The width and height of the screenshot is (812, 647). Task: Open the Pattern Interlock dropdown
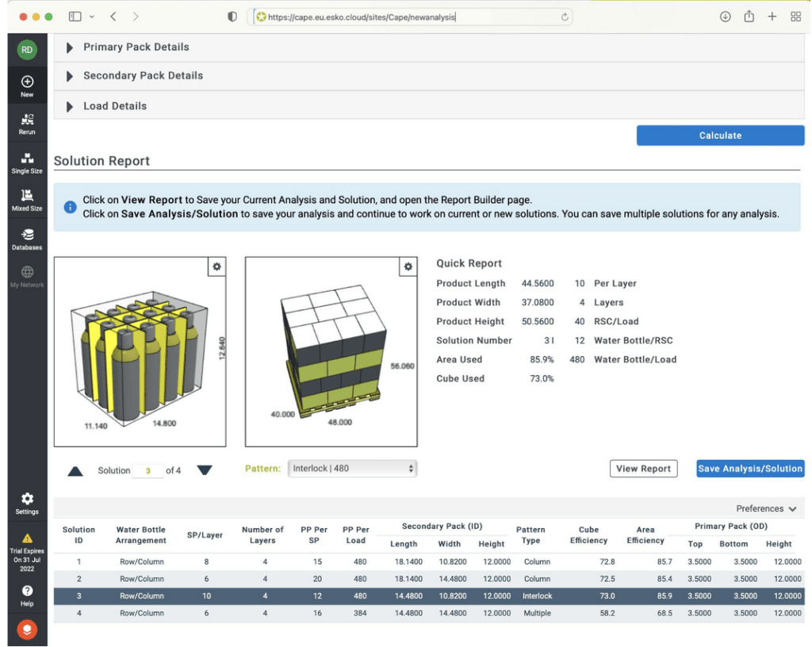point(352,469)
